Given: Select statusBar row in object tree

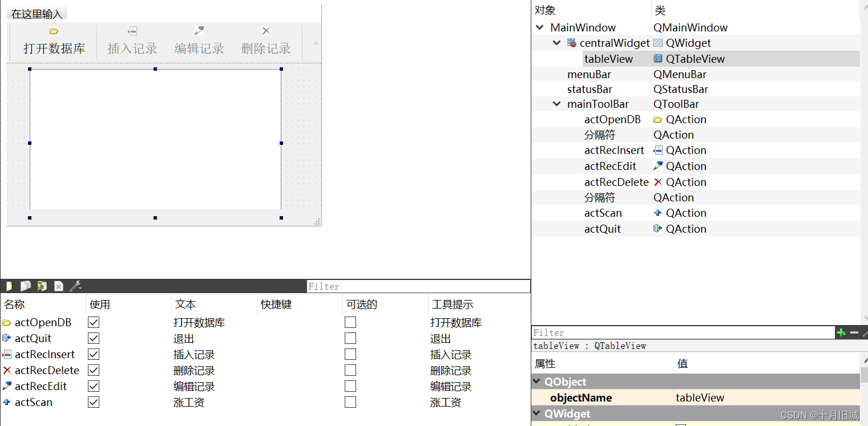Looking at the screenshot, I should 696,89.
